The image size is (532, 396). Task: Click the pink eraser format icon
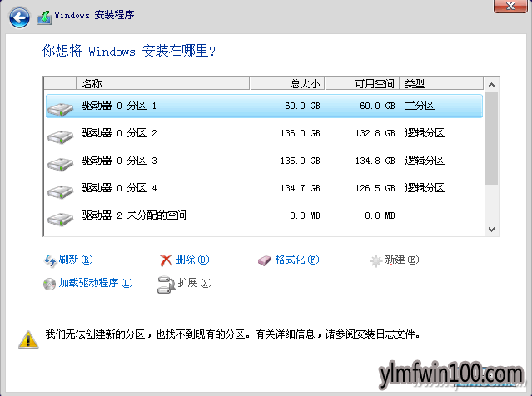point(264,260)
